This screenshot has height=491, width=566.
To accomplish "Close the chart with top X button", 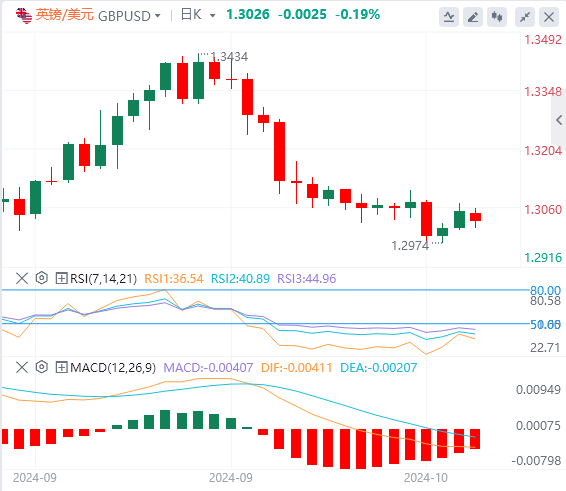I will [549, 17].
